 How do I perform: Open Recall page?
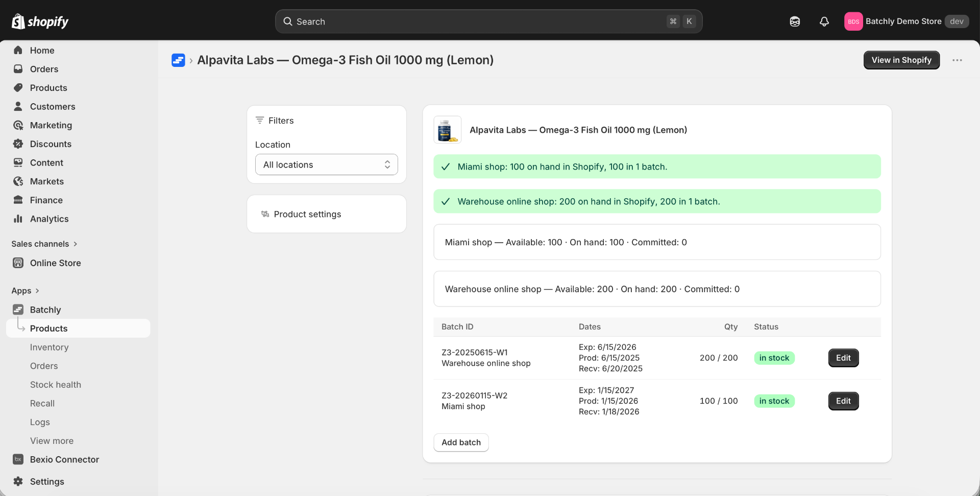[42, 404]
